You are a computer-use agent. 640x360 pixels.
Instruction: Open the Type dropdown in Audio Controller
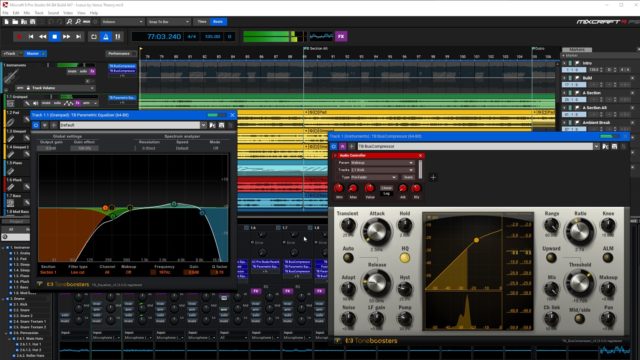[374, 178]
